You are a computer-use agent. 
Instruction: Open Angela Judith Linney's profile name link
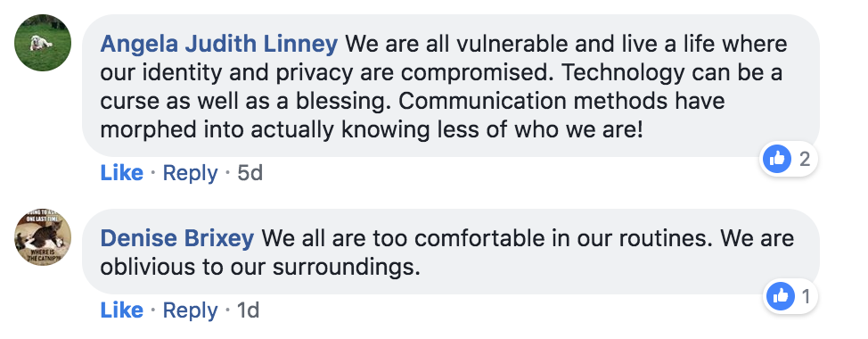coord(218,45)
